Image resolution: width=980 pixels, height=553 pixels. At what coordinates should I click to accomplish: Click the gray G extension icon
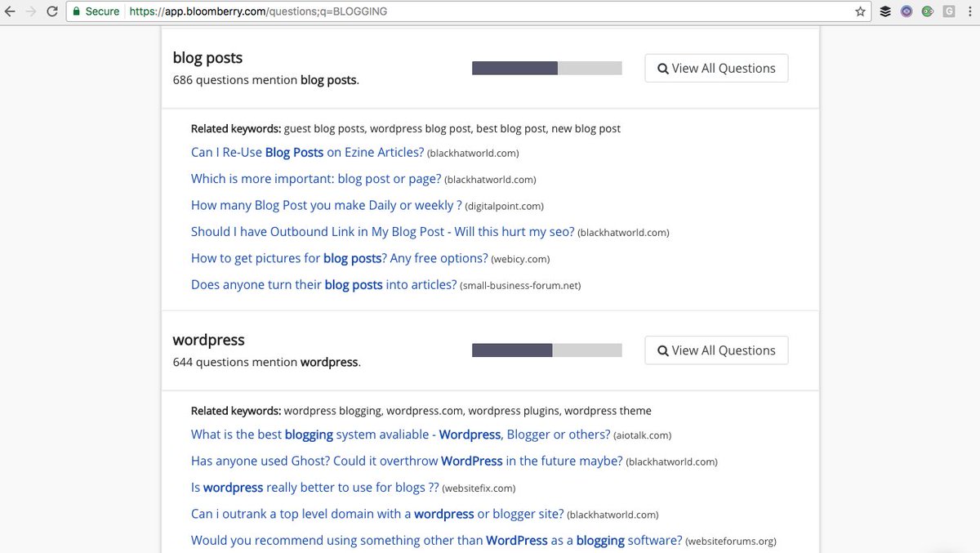[949, 11]
